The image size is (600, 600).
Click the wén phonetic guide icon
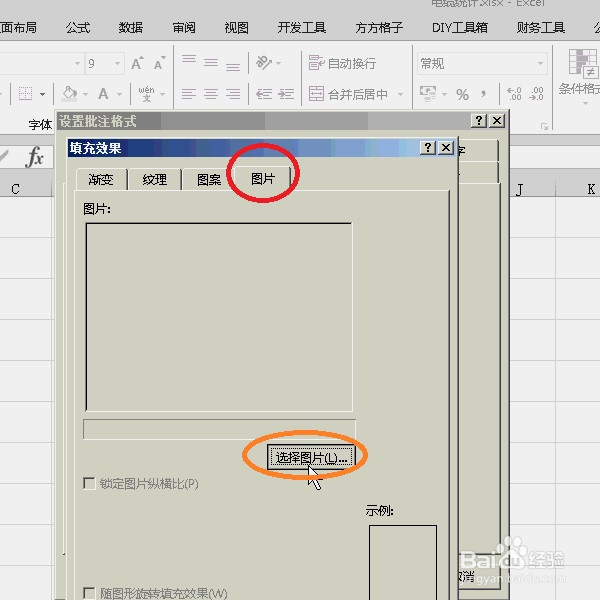coord(147,94)
